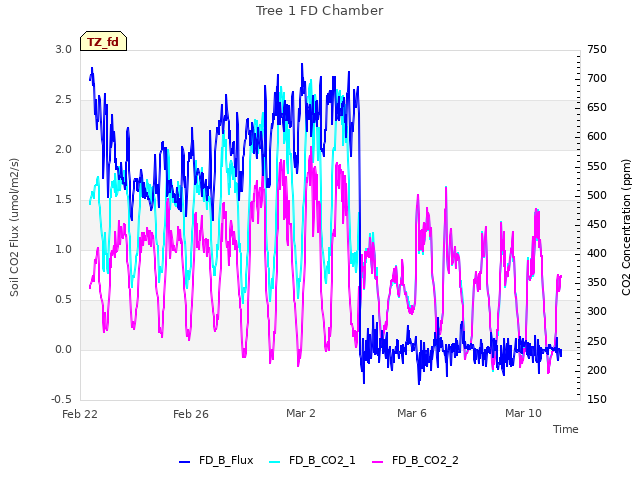
Task: Toggle the FD_B_CO2_1 legend entry
Action: pos(312,460)
